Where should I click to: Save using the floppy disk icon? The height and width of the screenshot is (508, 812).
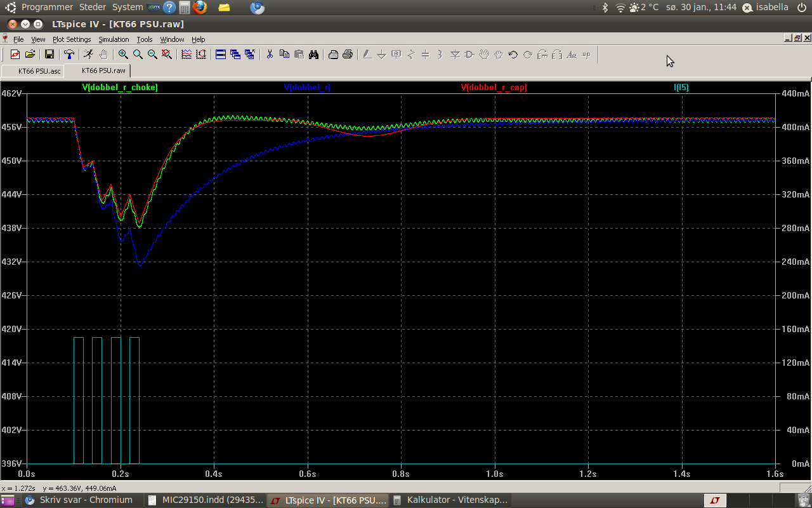(49, 55)
